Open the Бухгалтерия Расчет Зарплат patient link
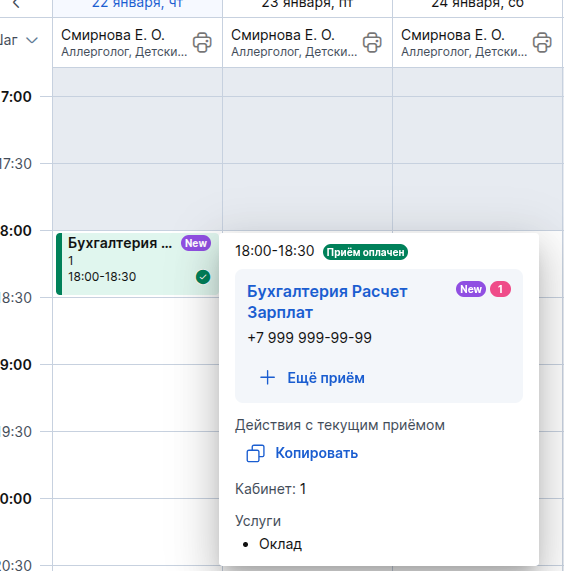This screenshot has height=571, width=564. tap(327, 302)
